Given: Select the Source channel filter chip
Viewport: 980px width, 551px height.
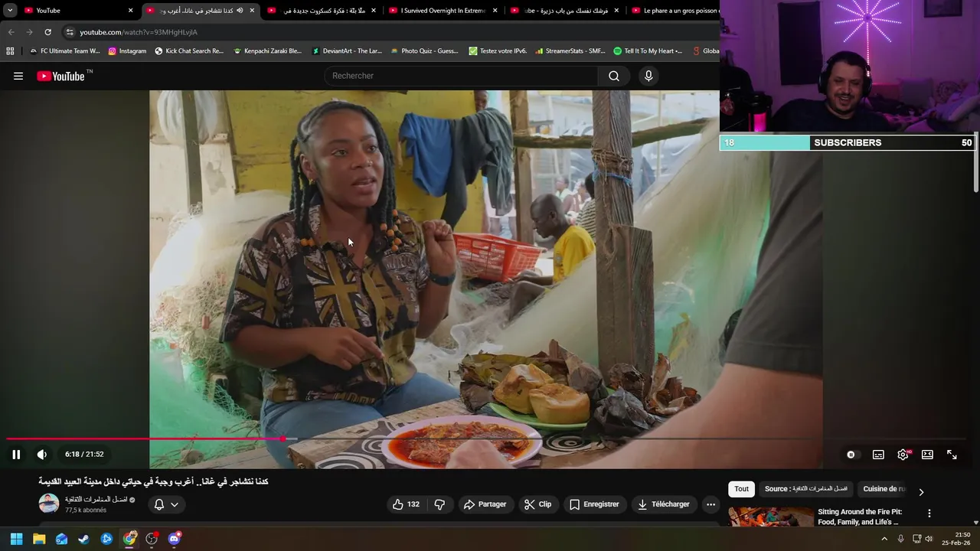Looking at the screenshot, I should pos(805,489).
